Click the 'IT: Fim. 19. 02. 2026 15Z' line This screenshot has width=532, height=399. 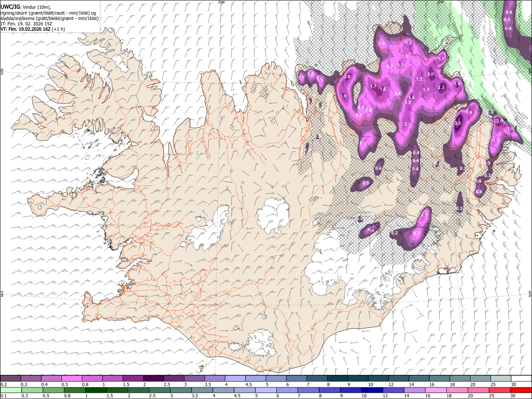pyautogui.click(x=26, y=24)
